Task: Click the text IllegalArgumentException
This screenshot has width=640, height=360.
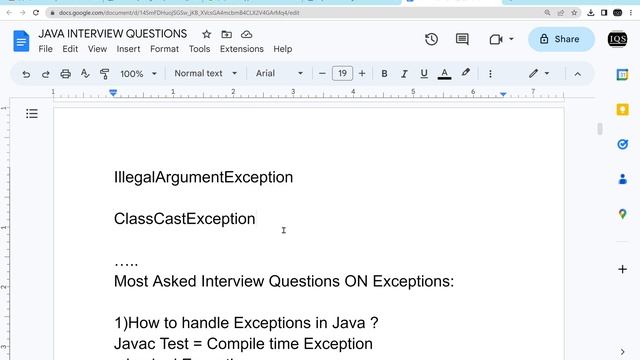Action: [203, 178]
